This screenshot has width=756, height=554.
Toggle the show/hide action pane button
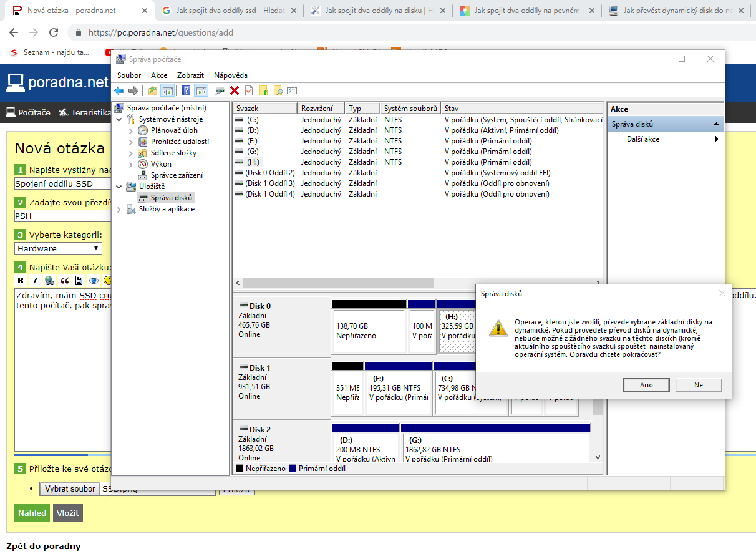(201, 91)
